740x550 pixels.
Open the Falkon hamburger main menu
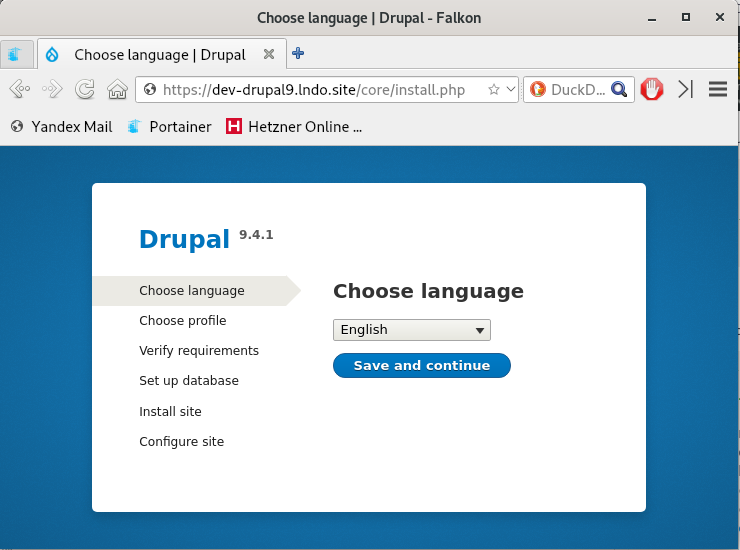pyautogui.click(x=717, y=89)
